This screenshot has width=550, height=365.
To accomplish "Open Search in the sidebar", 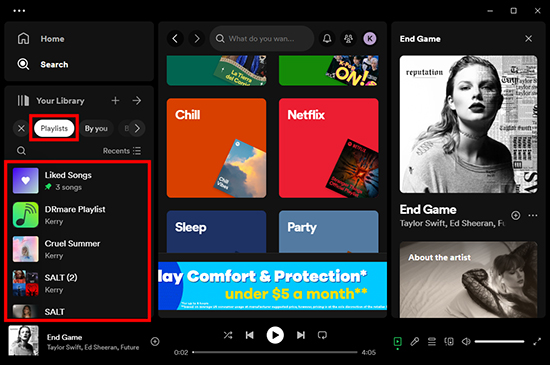I will pos(42,65).
